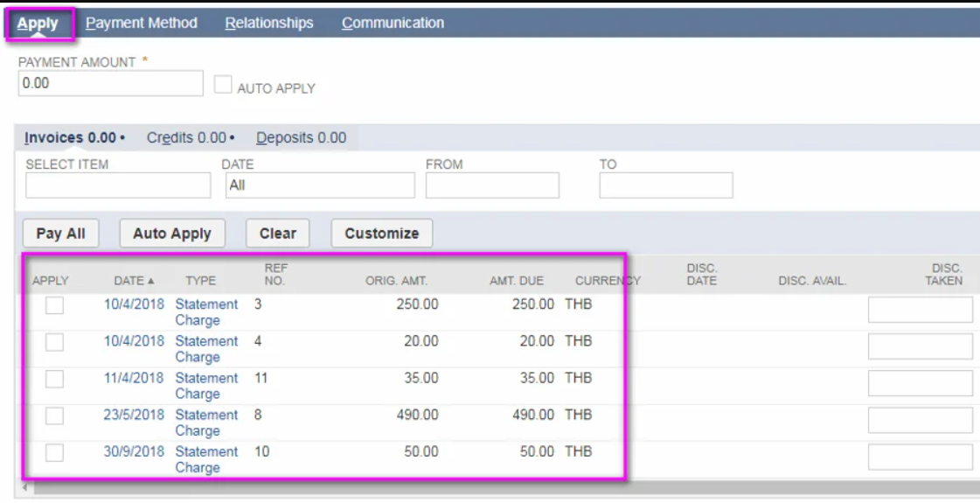Enable the Auto Apply checkbox
Image resolution: width=980 pixels, height=503 pixels.
click(223, 85)
